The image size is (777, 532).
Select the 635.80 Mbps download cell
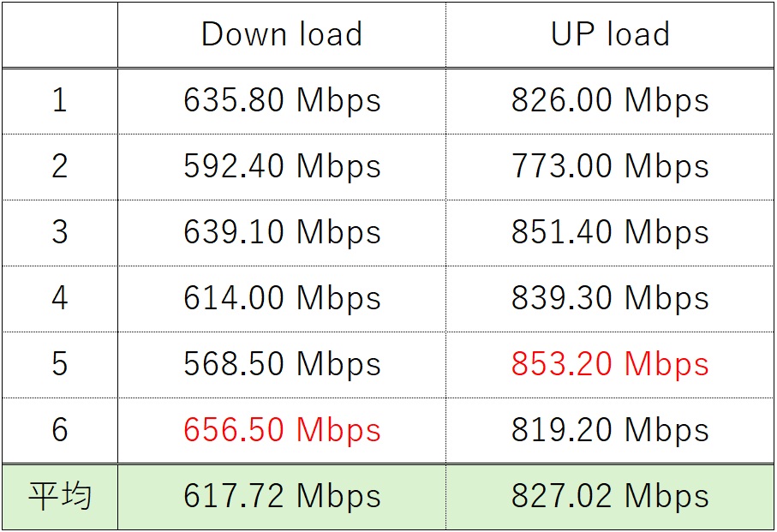[x=282, y=101]
